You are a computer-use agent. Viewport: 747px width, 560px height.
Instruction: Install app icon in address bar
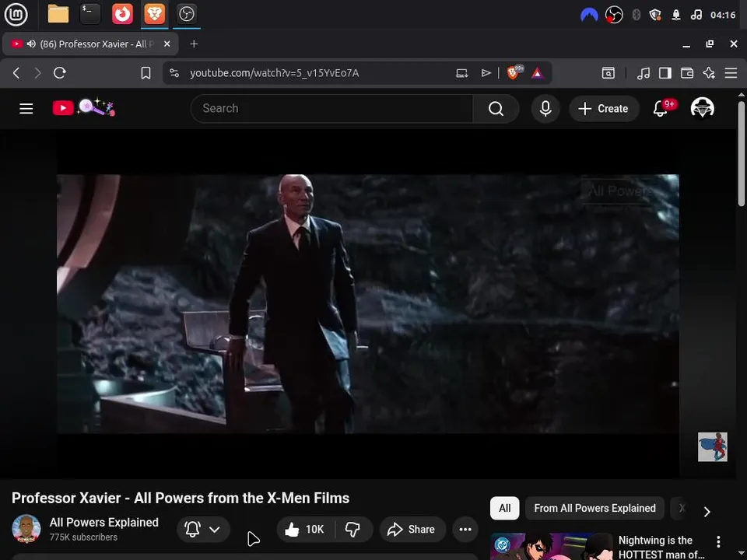[x=461, y=73]
